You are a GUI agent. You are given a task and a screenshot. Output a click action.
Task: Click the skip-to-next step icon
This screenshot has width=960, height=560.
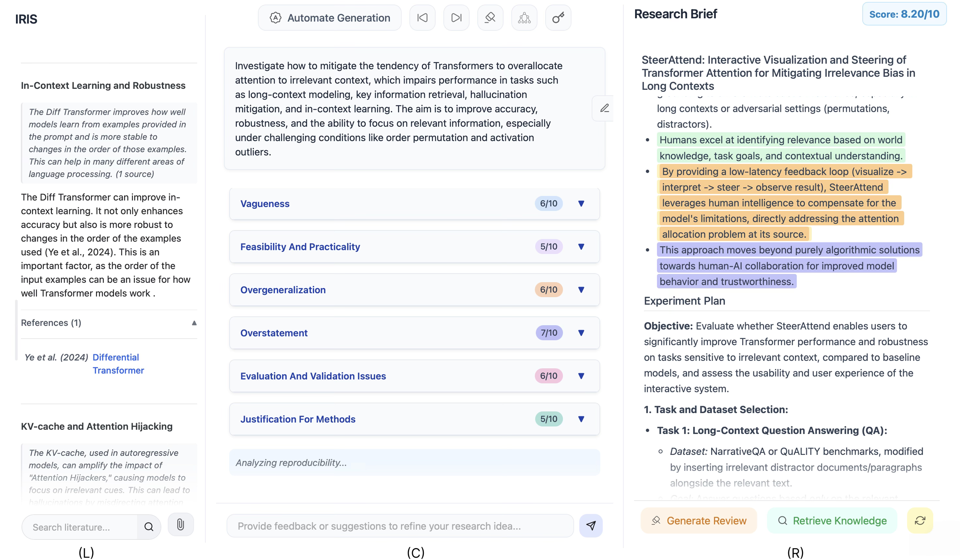click(456, 18)
